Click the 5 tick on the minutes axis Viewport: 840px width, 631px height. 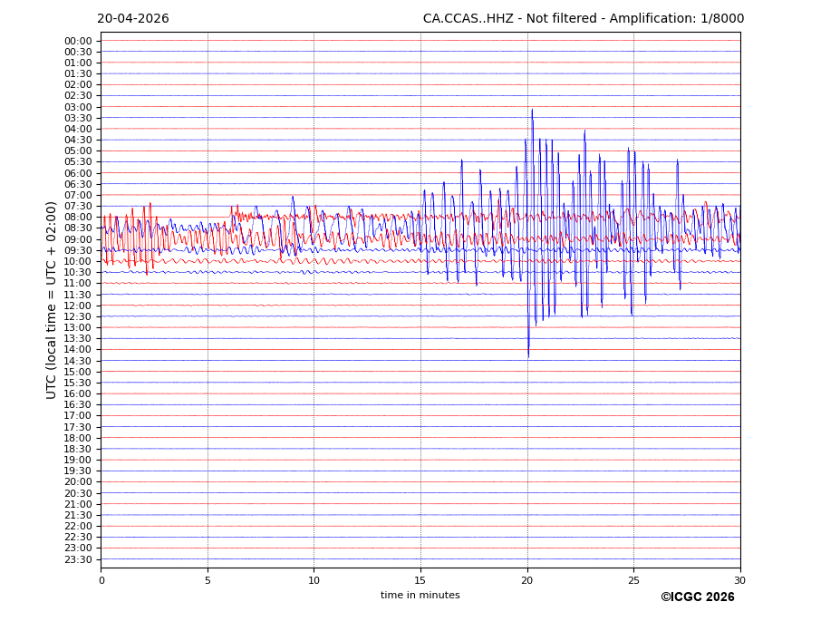(x=208, y=580)
